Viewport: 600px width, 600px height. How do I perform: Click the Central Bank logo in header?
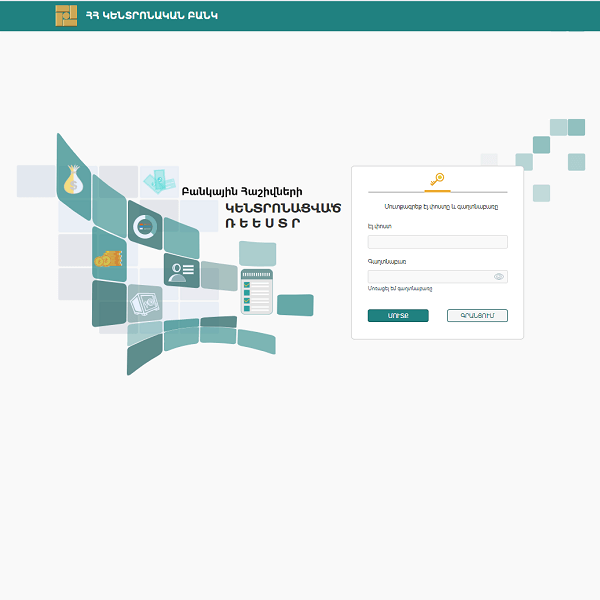[x=66, y=15]
